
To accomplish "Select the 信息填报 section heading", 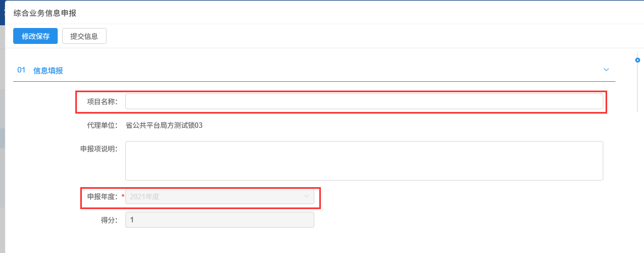I will [48, 70].
